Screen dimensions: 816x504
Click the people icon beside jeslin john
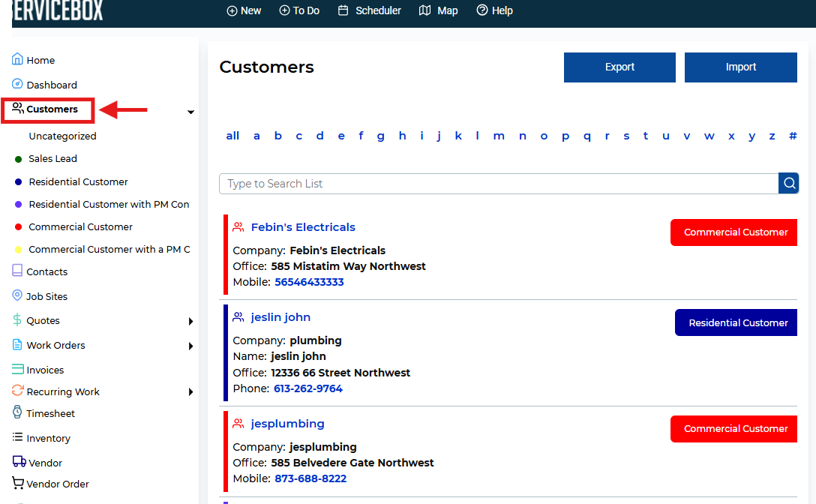[238, 317]
